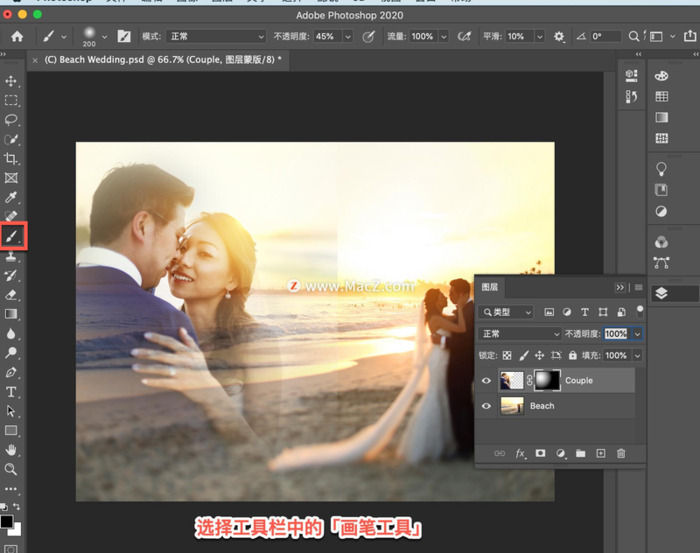The image size is (700, 553).
Task: Select the Zoom tool in the toolbar
Action: [x=12, y=469]
